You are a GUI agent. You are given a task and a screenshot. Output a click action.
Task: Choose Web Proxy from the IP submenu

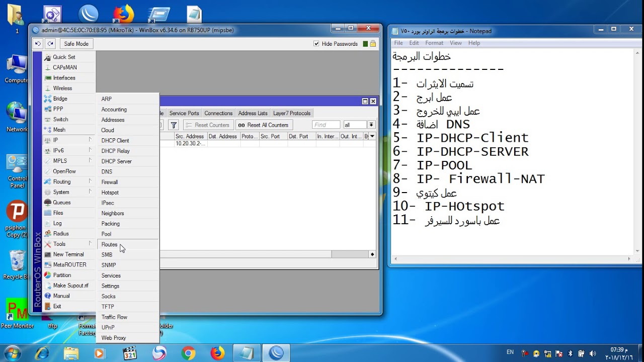point(128,338)
